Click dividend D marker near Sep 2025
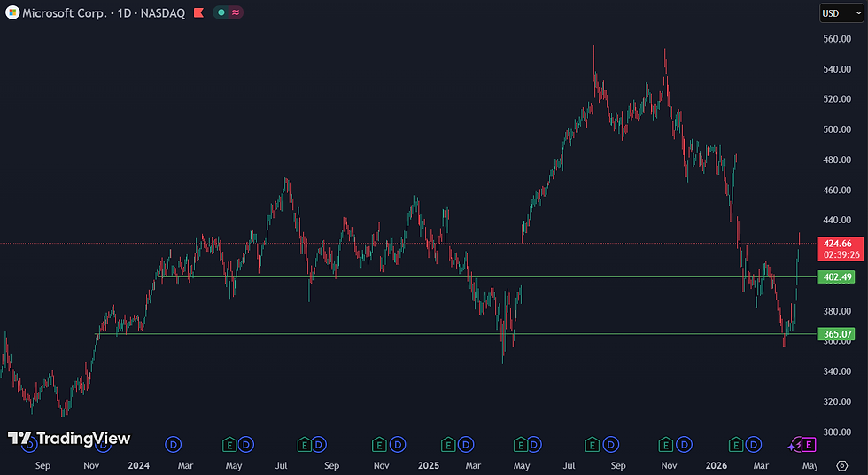 coord(610,444)
